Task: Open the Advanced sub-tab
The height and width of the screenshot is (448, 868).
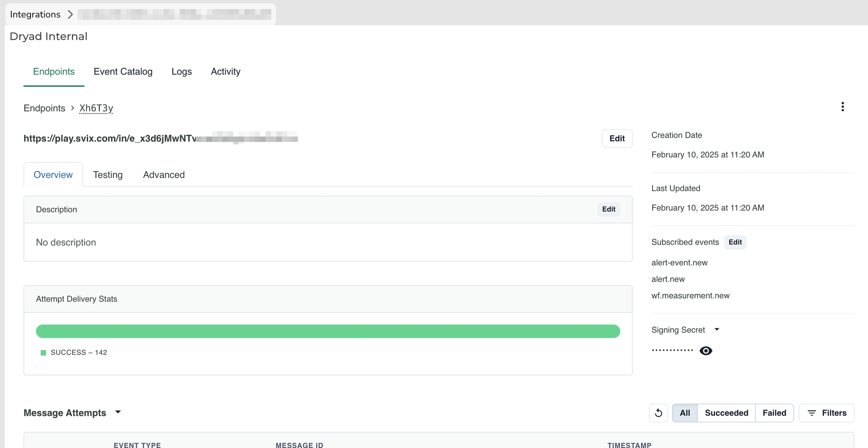Action: point(164,175)
